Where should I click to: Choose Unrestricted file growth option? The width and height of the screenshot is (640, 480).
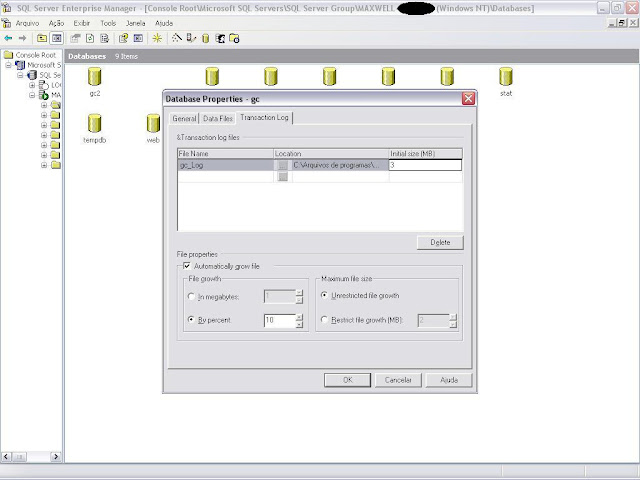(324, 295)
